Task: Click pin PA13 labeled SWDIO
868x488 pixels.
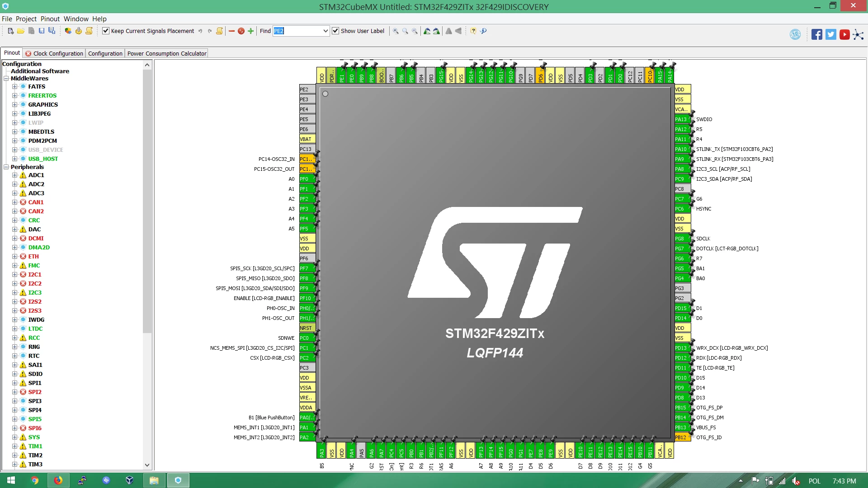Action: click(682, 119)
